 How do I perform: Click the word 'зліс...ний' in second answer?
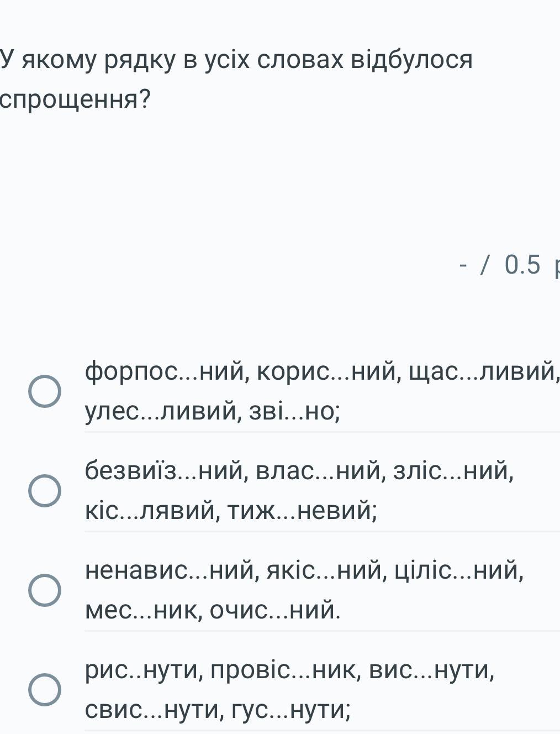click(453, 471)
